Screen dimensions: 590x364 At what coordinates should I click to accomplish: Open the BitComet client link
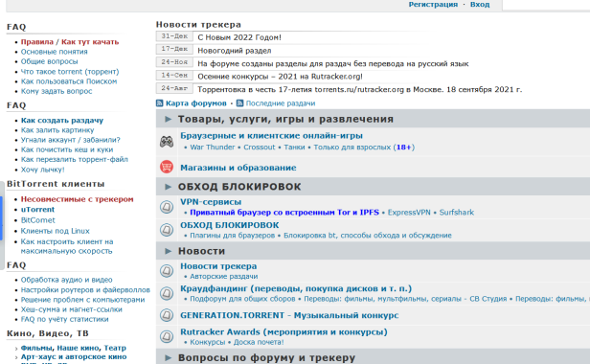(x=37, y=220)
